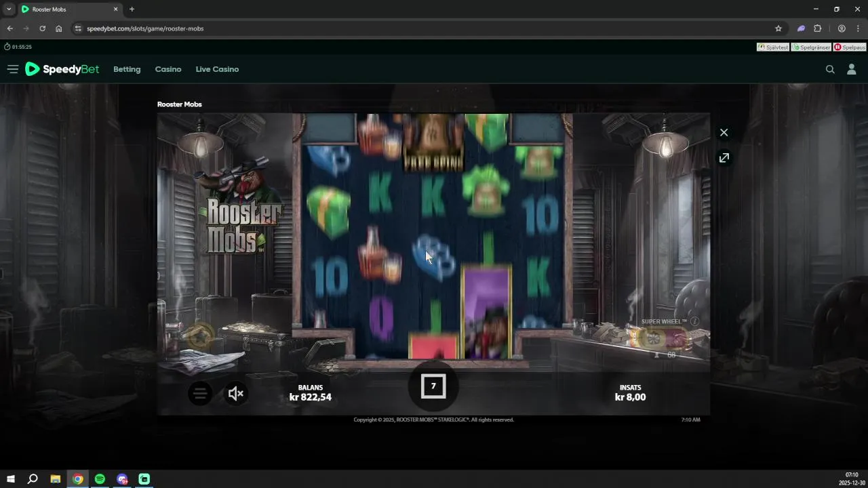This screenshot has width=868, height=488.
Task: Open the Chrome profile avatar
Action: (x=842, y=28)
